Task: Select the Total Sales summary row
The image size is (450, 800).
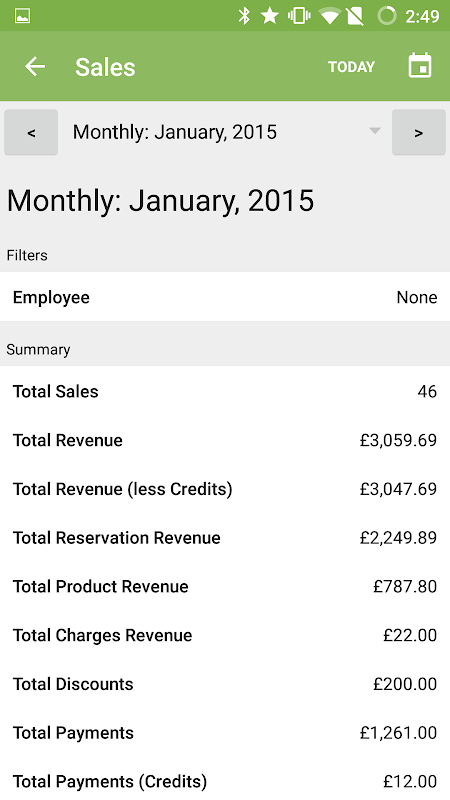Action: (x=225, y=391)
